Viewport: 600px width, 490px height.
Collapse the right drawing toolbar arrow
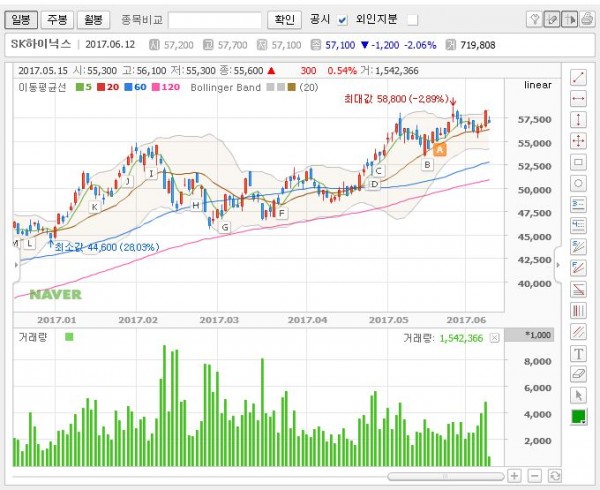[x=558, y=265]
